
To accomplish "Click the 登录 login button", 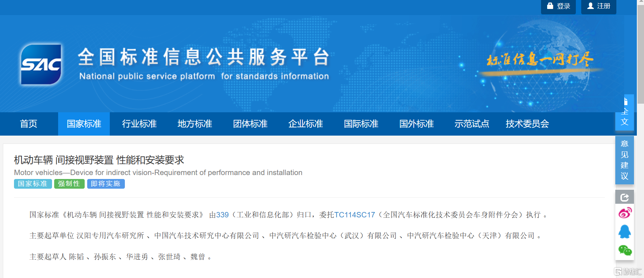I will (x=558, y=6).
